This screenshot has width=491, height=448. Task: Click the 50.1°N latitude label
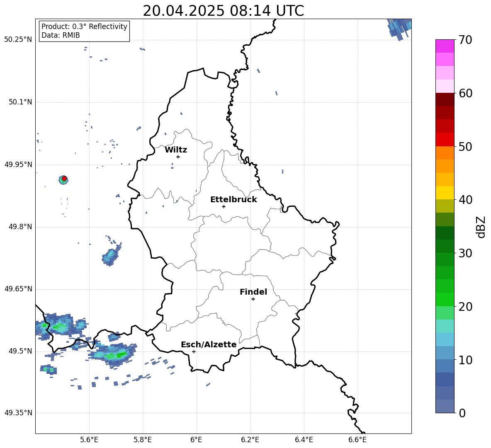point(20,102)
